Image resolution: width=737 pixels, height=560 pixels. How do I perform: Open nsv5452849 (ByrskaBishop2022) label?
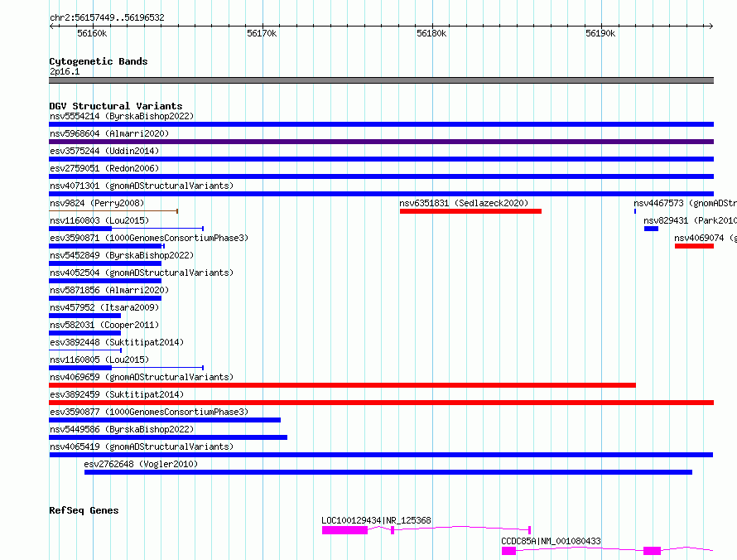point(122,255)
